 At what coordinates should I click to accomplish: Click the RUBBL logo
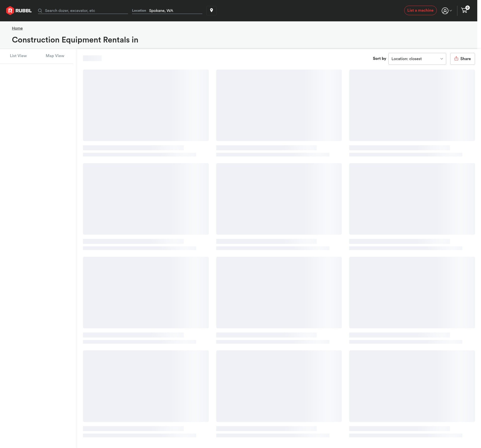coord(19,11)
